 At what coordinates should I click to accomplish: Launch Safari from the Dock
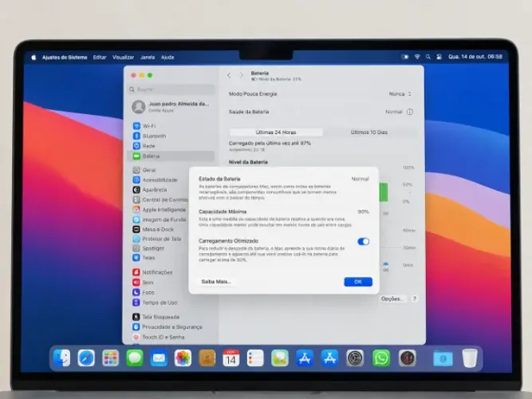pyautogui.click(x=86, y=358)
